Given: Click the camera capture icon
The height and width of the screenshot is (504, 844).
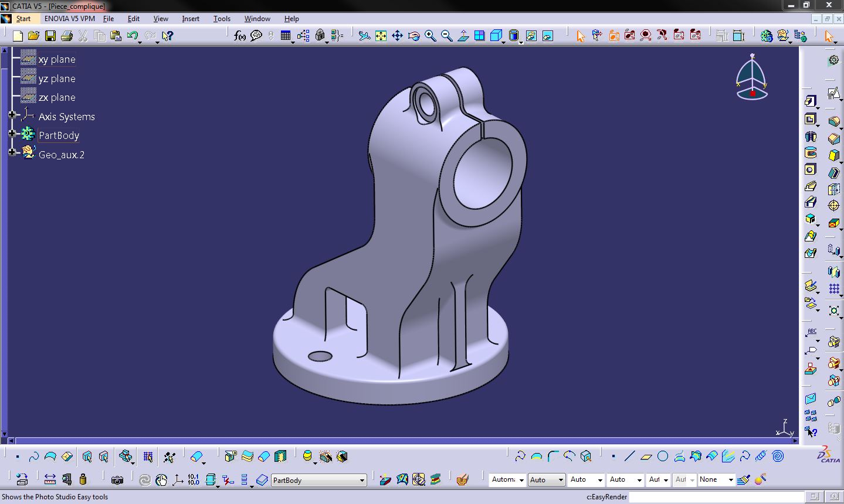Looking at the screenshot, I should 117,480.
